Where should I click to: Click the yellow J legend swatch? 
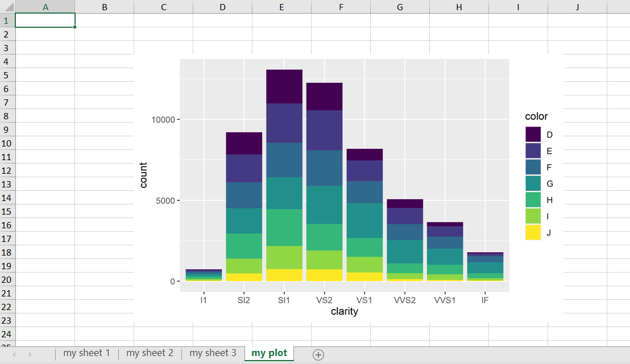tap(532, 232)
